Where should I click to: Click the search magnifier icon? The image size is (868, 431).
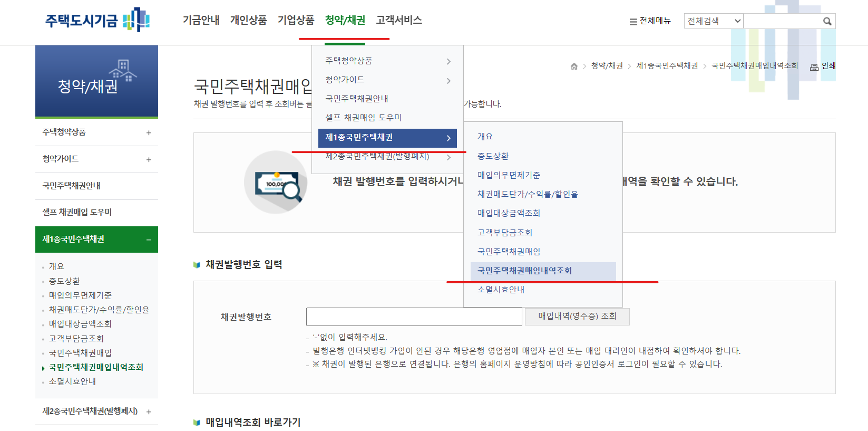pos(827,21)
